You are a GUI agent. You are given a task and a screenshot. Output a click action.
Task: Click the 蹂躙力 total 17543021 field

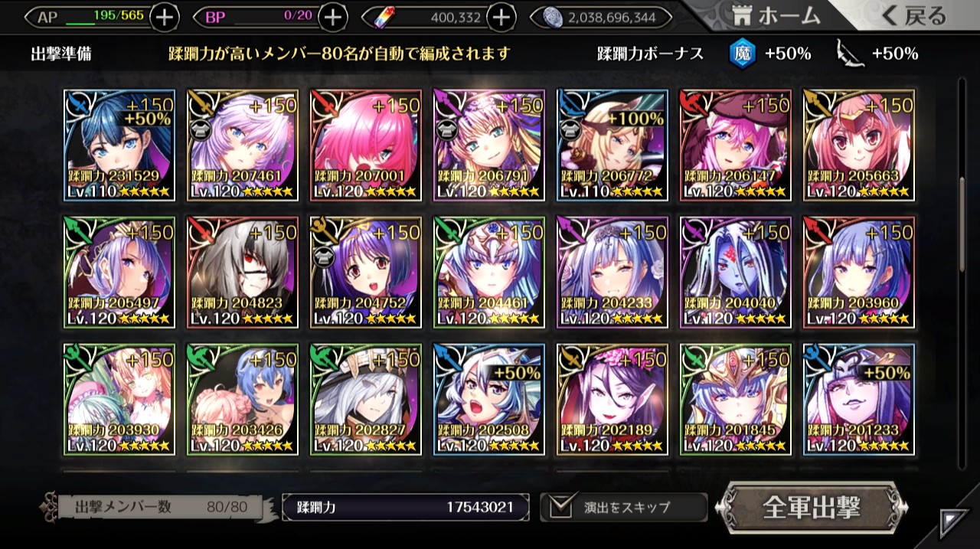406,507
